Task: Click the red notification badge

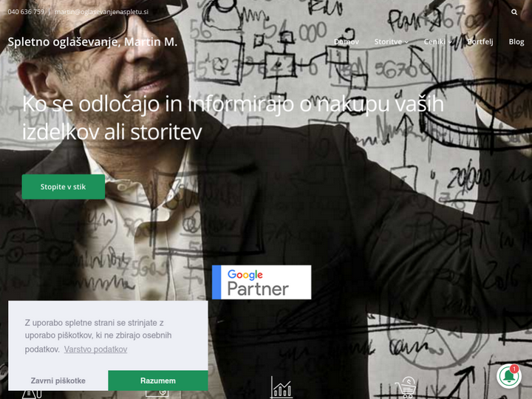Action: coord(514,369)
